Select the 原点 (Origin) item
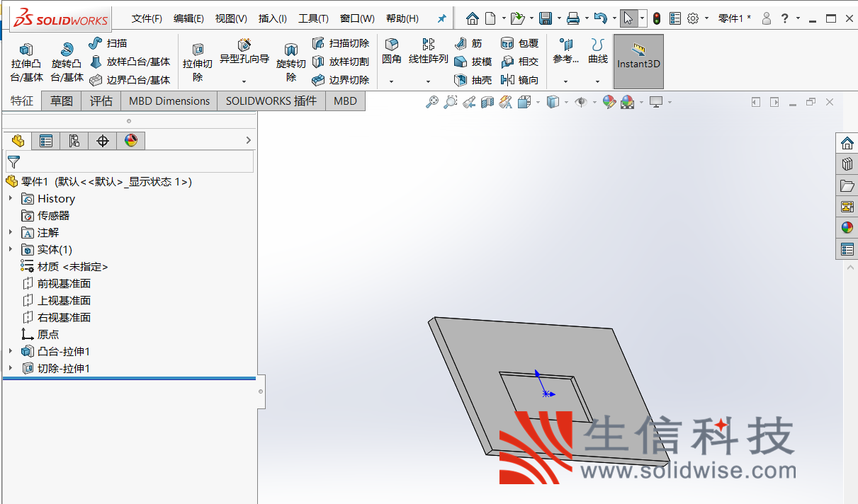This screenshot has height=504, width=858. point(40,334)
